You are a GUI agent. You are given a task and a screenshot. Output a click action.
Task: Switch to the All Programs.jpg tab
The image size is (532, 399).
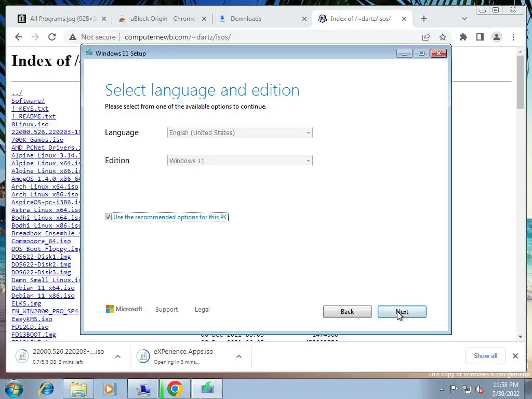coord(61,19)
